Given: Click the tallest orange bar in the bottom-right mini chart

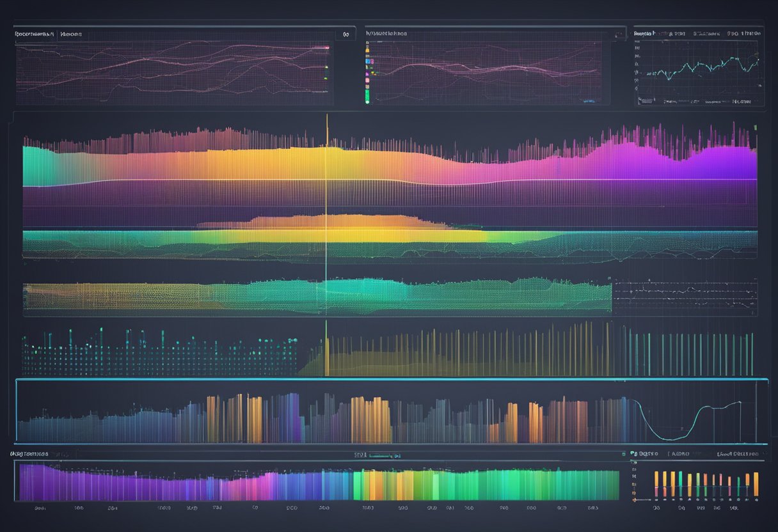Looking at the screenshot, I should pos(756,484).
